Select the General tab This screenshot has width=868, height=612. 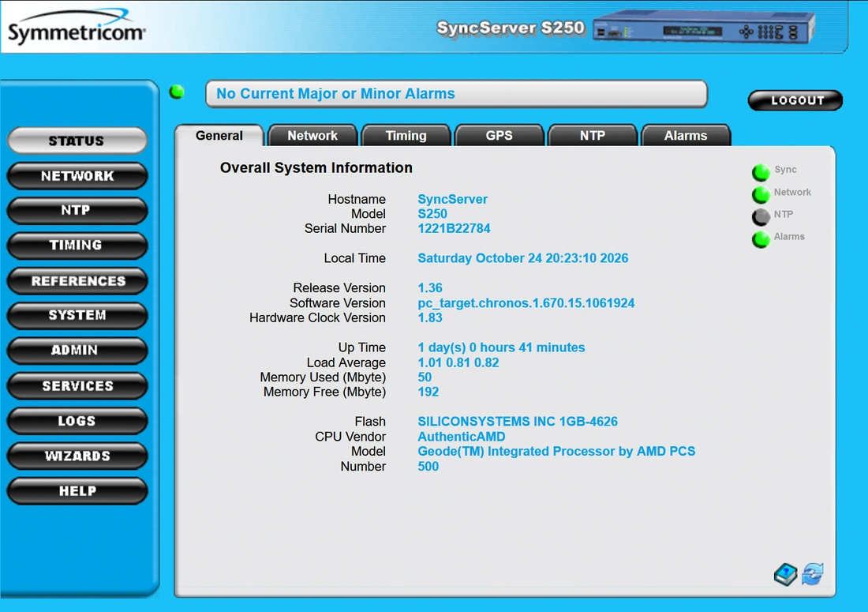click(x=219, y=136)
